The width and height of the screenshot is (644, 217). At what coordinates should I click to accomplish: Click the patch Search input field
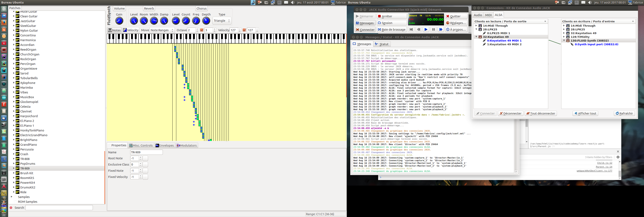[x=59, y=207]
